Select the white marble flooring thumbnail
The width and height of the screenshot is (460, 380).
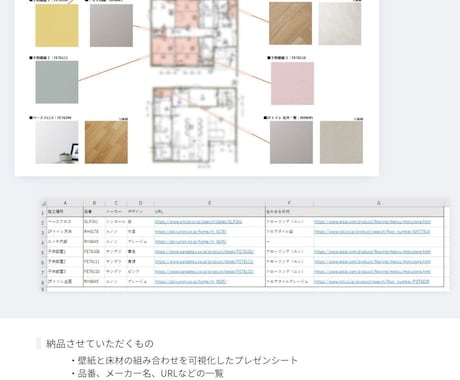(340, 23)
